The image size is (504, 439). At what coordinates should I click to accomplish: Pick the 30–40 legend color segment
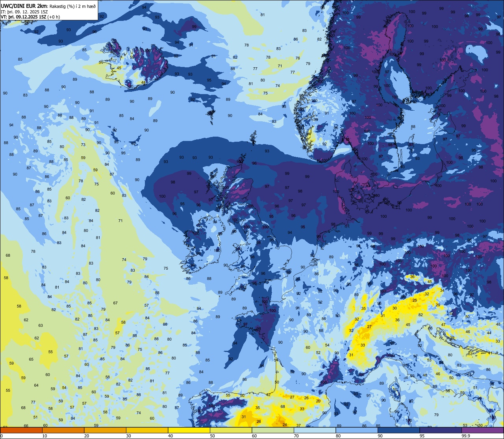(x=147, y=430)
